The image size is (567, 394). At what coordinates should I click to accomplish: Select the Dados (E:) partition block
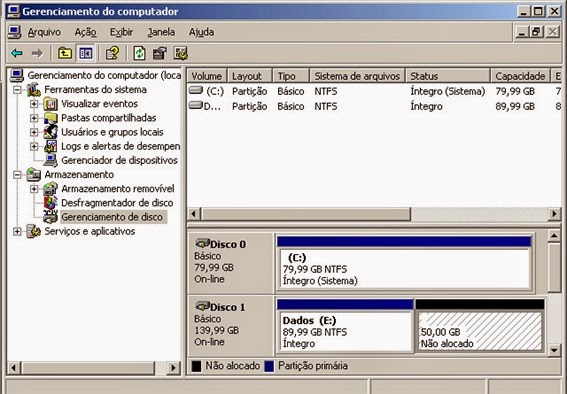click(x=345, y=325)
